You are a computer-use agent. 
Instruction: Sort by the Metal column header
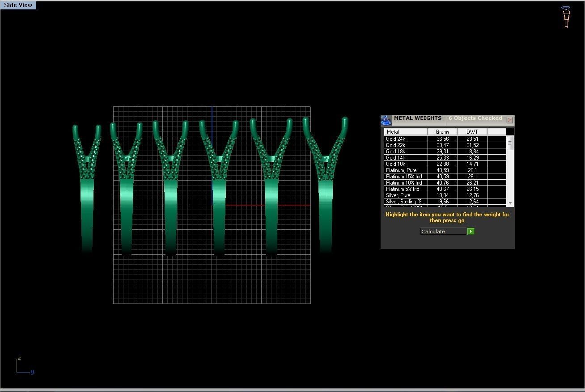[x=405, y=132]
